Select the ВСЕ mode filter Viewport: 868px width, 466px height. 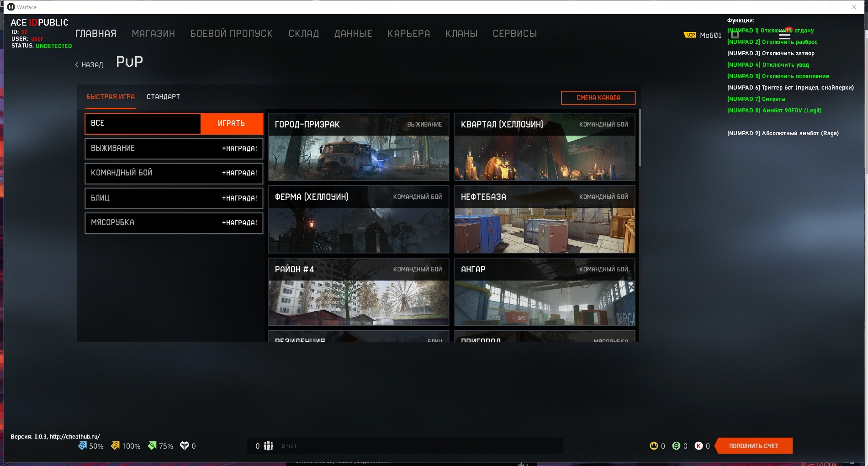tap(143, 123)
